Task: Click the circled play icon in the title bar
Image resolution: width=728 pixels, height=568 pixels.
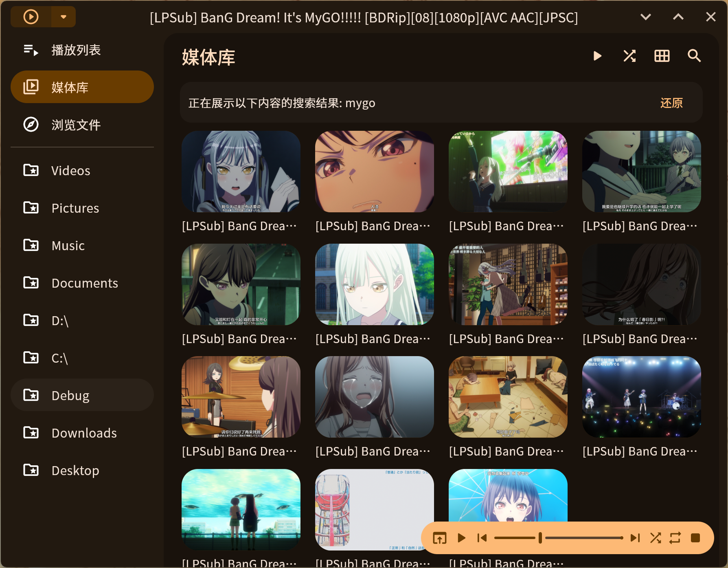Action: [31, 17]
